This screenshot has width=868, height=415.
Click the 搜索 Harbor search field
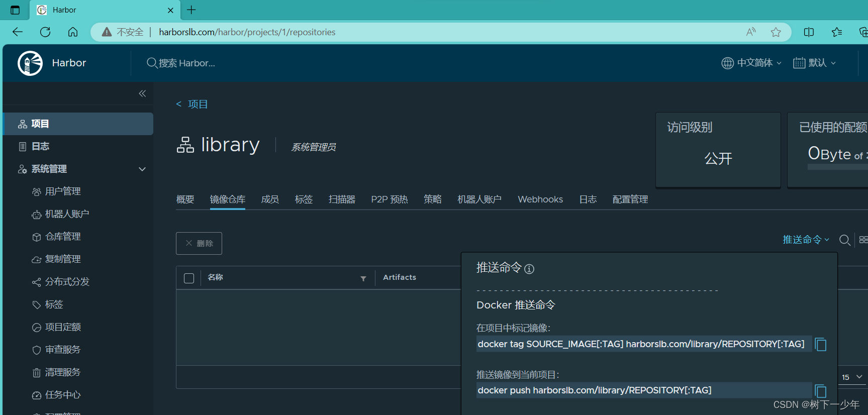point(181,63)
